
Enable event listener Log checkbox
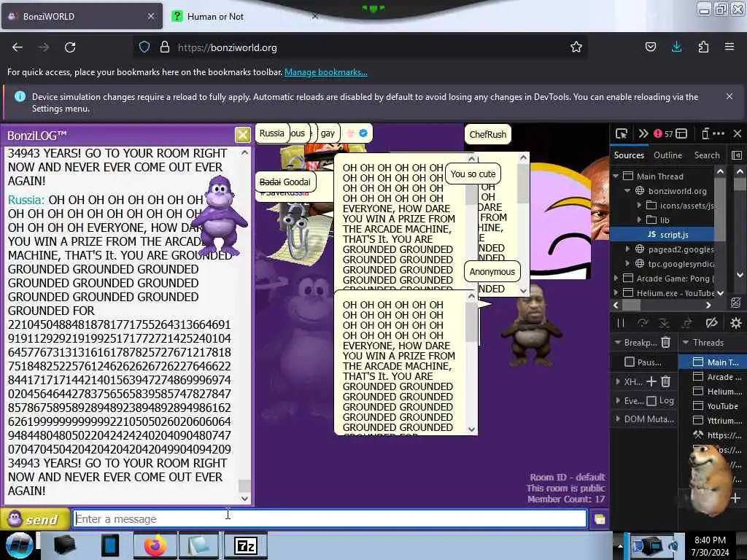[651, 401]
